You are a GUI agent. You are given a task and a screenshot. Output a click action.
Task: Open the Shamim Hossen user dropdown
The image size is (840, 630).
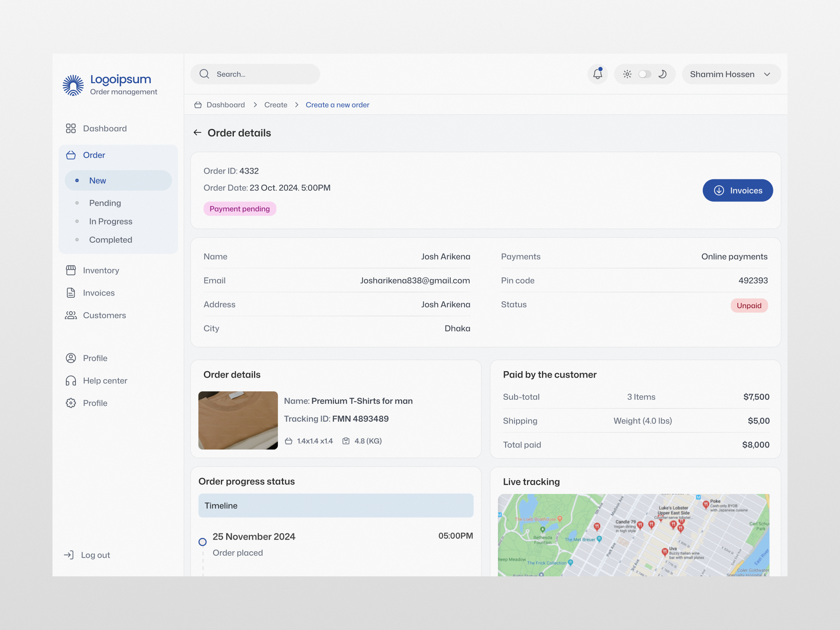tap(731, 74)
